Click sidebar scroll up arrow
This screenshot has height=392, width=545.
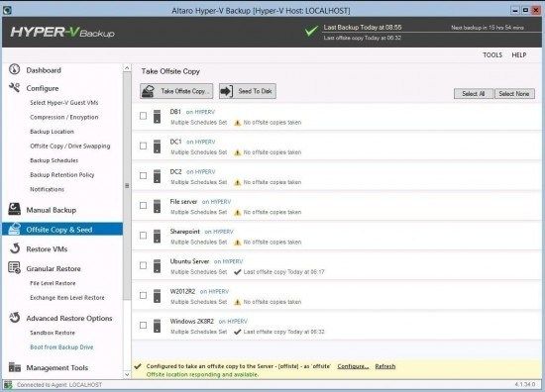(x=127, y=68)
